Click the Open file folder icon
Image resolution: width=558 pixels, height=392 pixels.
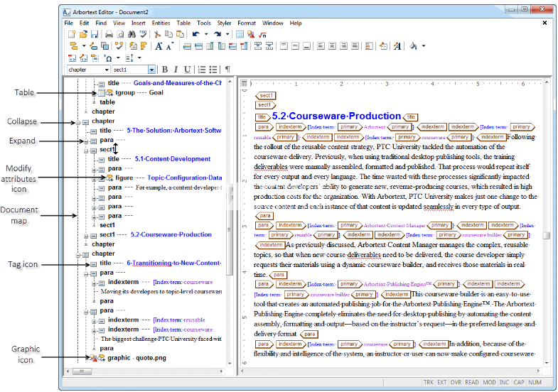click(83, 34)
